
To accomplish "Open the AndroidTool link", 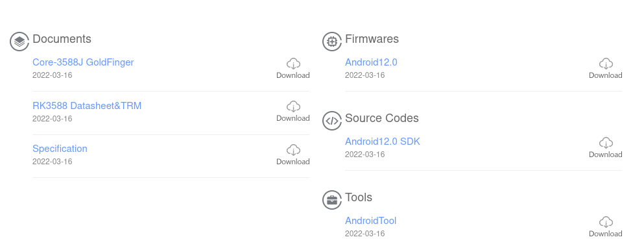I will (x=370, y=221).
